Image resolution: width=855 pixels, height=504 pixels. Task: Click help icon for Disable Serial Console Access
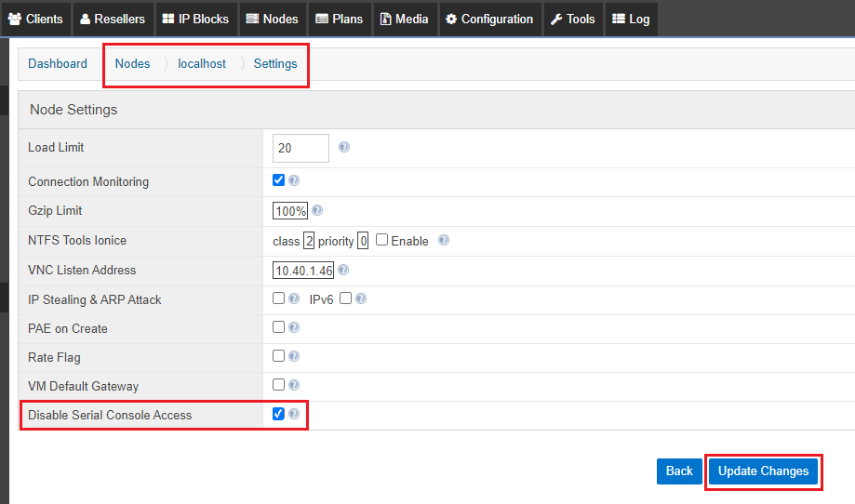coord(294,414)
